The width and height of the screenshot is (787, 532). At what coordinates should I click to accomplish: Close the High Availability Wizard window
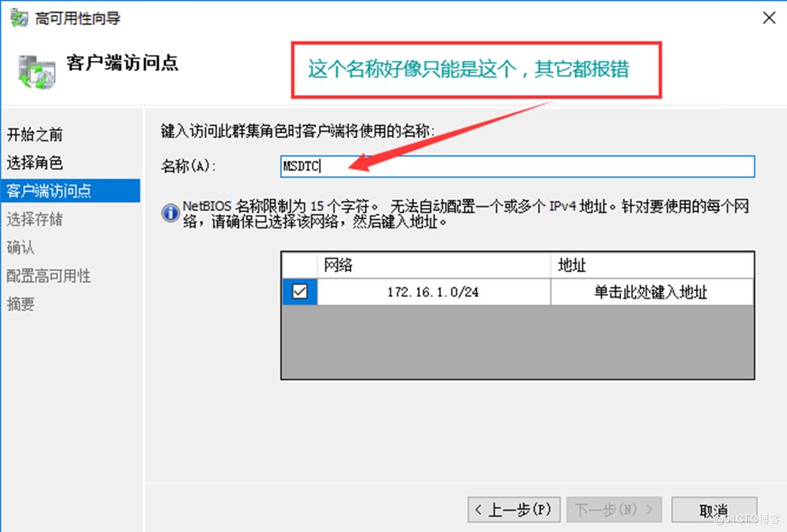[x=769, y=17]
